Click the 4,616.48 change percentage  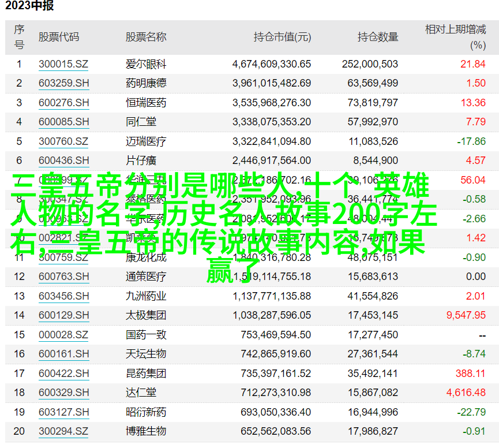tap(466, 393)
